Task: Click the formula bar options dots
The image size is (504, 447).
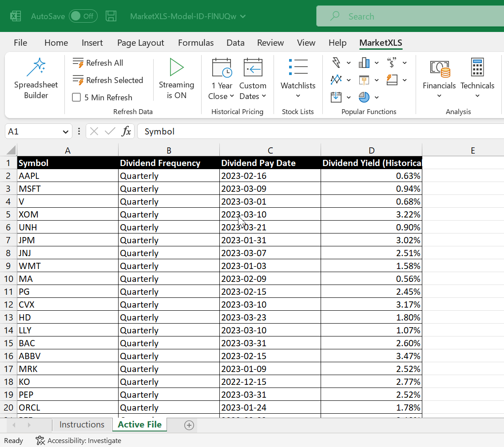Action: [79, 131]
